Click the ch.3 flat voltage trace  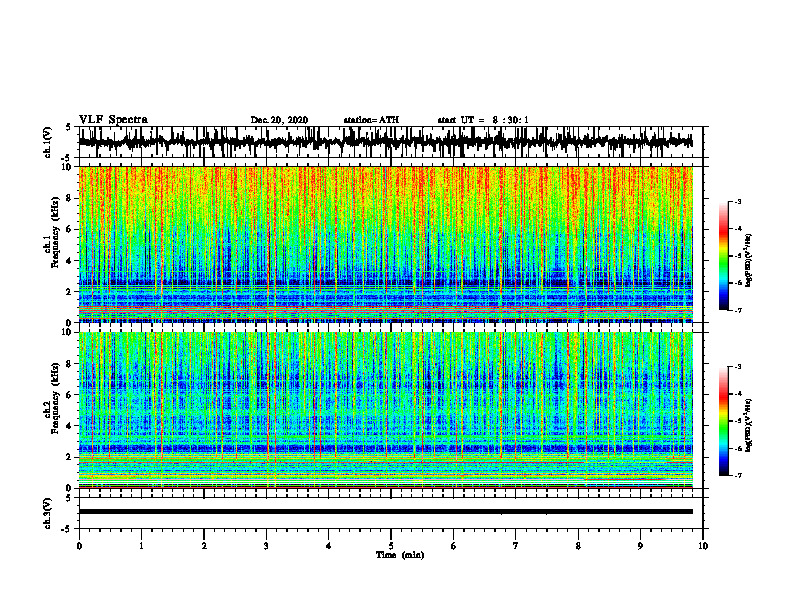(385, 512)
